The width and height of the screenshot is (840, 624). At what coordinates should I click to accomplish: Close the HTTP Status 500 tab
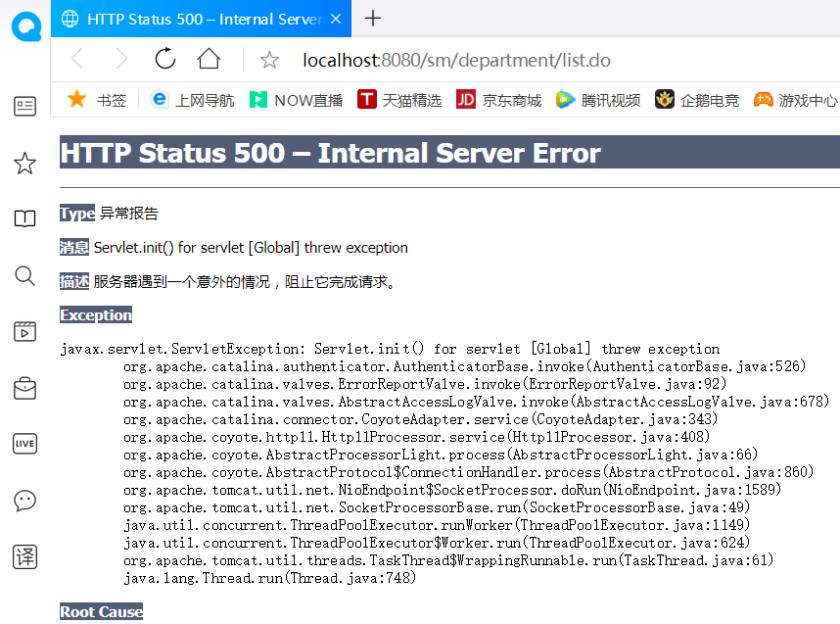click(336, 19)
